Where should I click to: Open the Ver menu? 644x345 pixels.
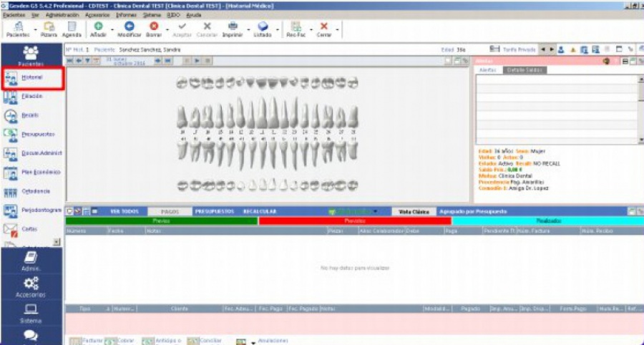pyautogui.click(x=36, y=15)
